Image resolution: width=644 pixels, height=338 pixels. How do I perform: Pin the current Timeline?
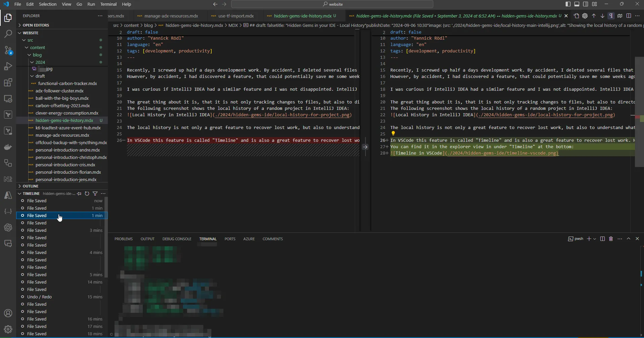click(79, 194)
